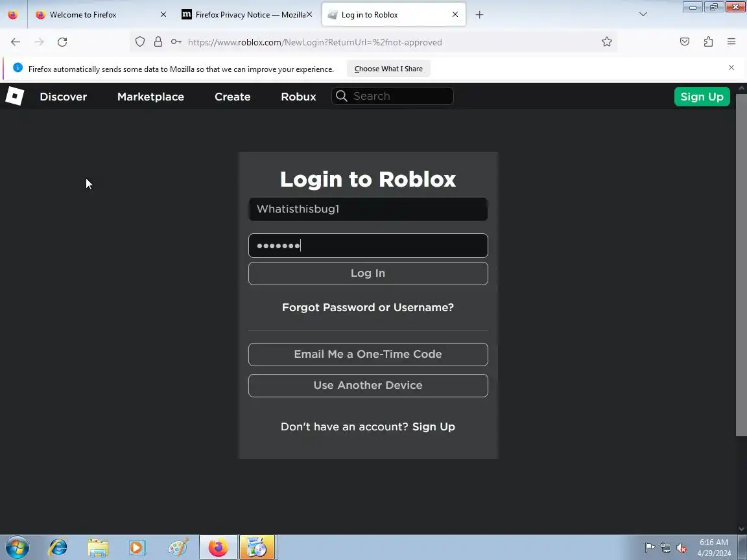
Task: Click the muted volume tray icon
Action: [x=682, y=548]
